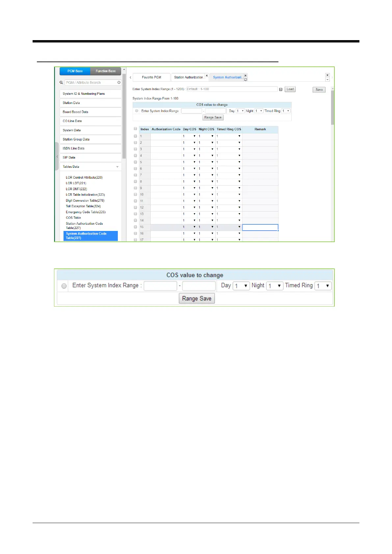Viewport: 392px width, 554px height.
Task: Open Digit Conversion Table(270)
Action: pos(85,200)
